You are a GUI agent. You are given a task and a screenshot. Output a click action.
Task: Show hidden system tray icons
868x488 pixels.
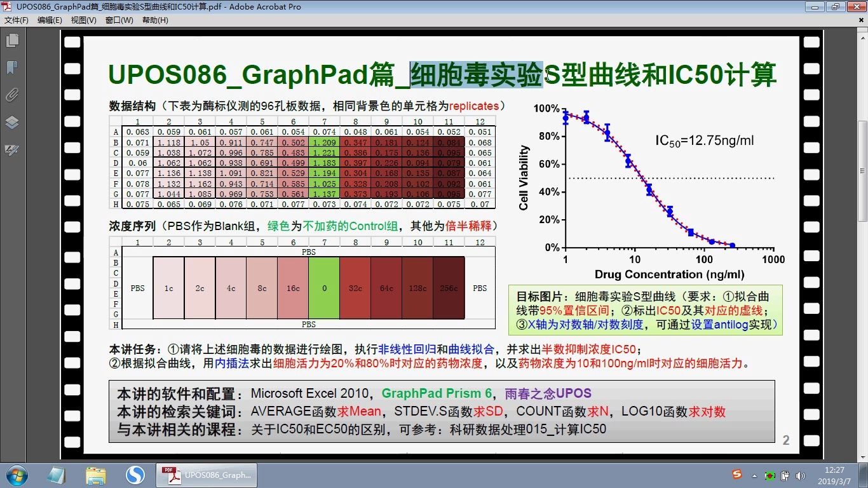click(x=754, y=475)
